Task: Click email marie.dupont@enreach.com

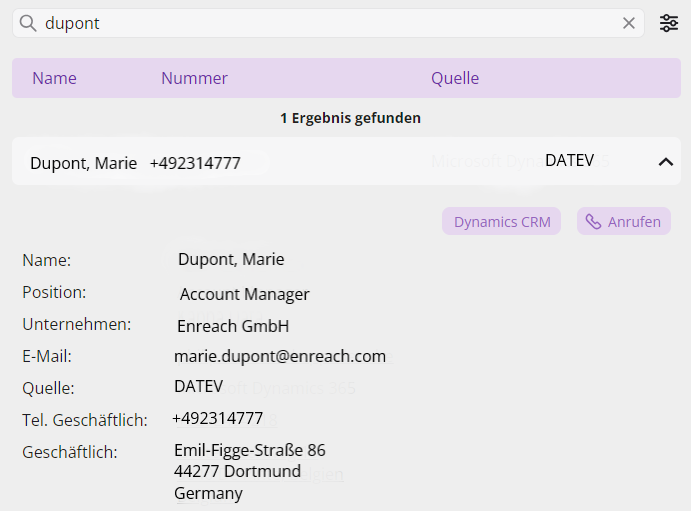Action: 280,356
